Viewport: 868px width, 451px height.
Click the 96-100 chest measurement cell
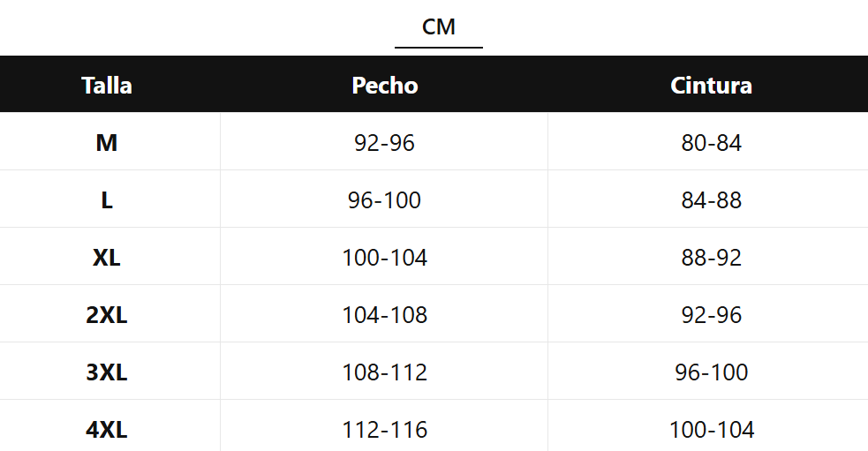(385, 200)
